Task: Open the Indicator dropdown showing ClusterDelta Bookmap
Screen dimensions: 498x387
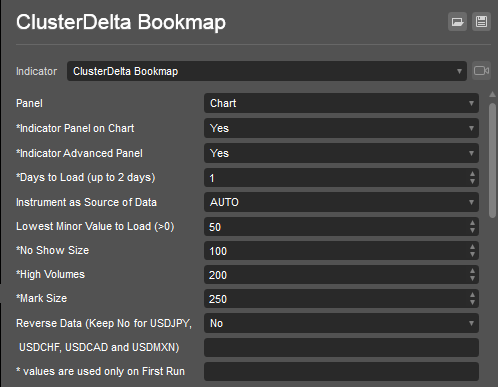Action: coord(267,71)
